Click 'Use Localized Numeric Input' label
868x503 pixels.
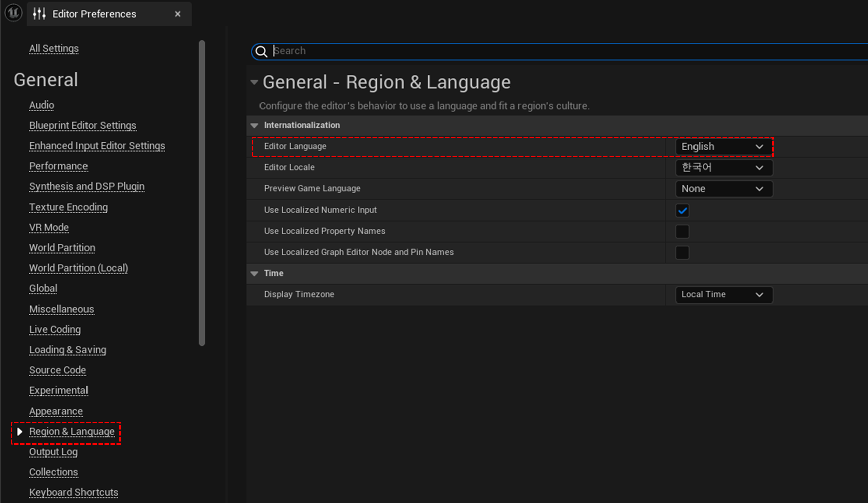coord(320,210)
